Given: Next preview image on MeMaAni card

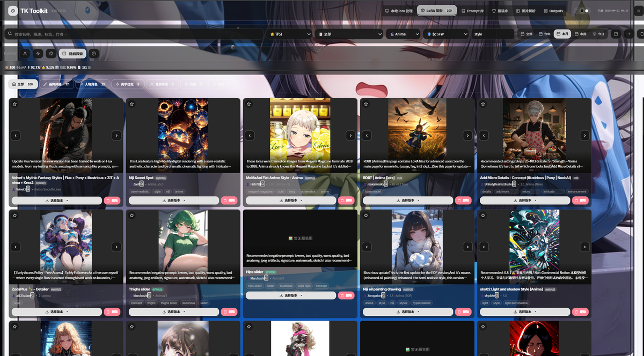Looking at the screenshot, I should pyautogui.click(x=350, y=136).
